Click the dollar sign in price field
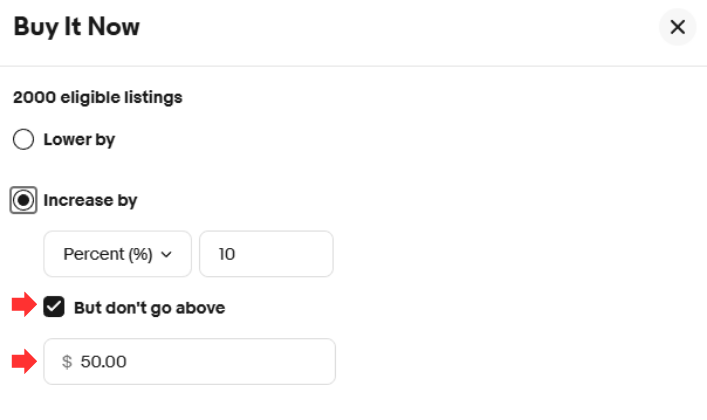 pos(67,362)
